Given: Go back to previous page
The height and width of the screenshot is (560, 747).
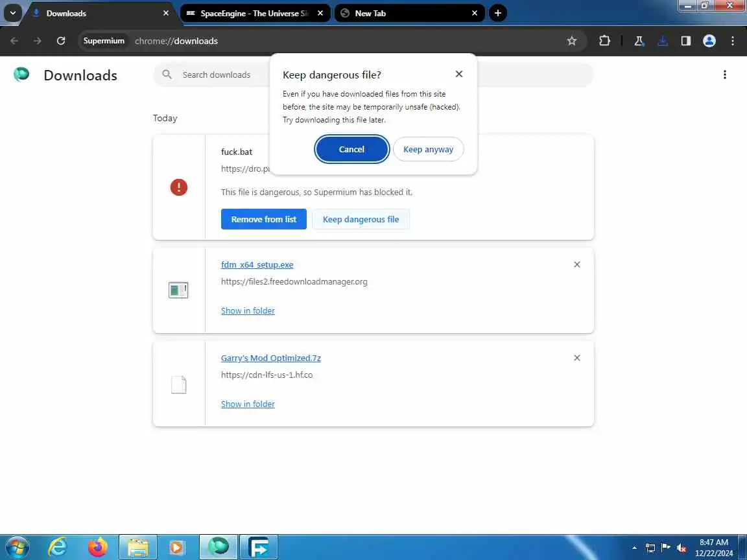Looking at the screenshot, I should tap(14, 41).
